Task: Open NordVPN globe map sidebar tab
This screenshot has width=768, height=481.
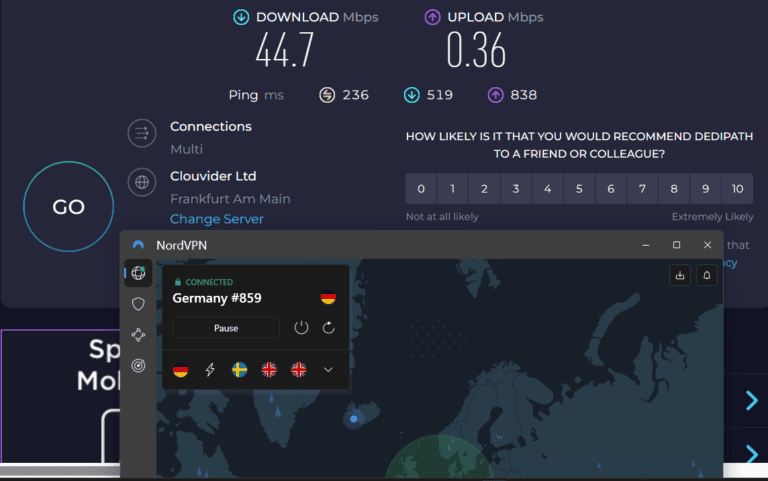Action: (138, 273)
